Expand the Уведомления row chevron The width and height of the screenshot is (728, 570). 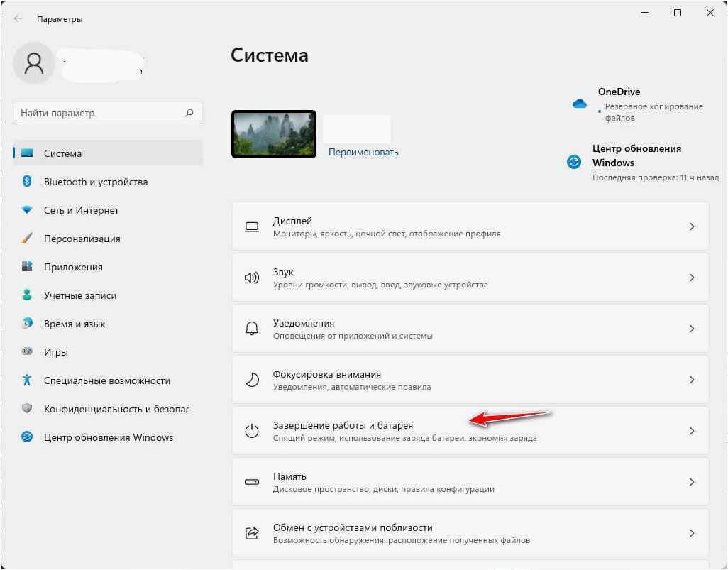pyautogui.click(x=692, y=329)
